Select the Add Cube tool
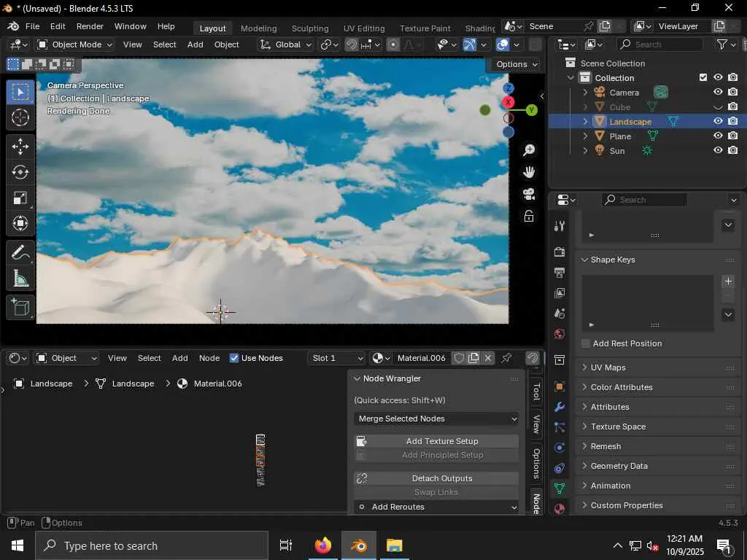Viewport: 747px width, 560px height. coord(20,307)
